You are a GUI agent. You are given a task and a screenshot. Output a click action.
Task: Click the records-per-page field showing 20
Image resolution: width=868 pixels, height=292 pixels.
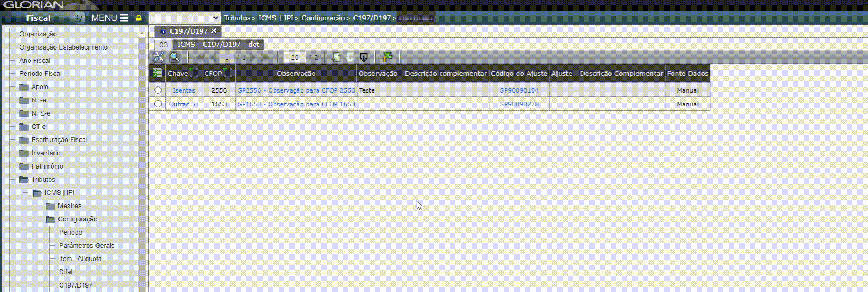294,57
